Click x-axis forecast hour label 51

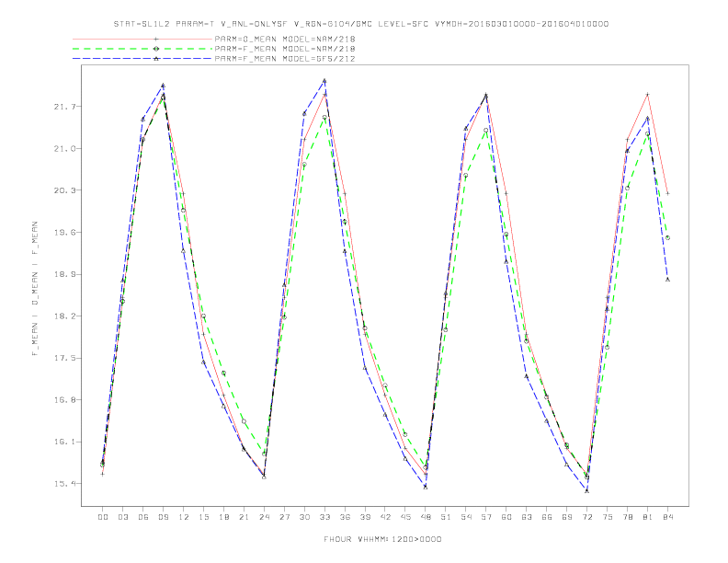tap(446, 517)
